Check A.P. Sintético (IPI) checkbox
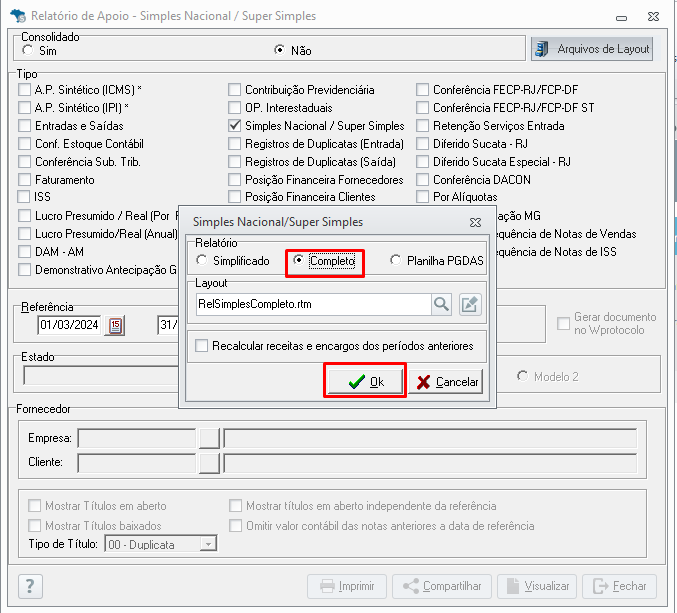This screenshot has width=677, height=613. [25, 107]
